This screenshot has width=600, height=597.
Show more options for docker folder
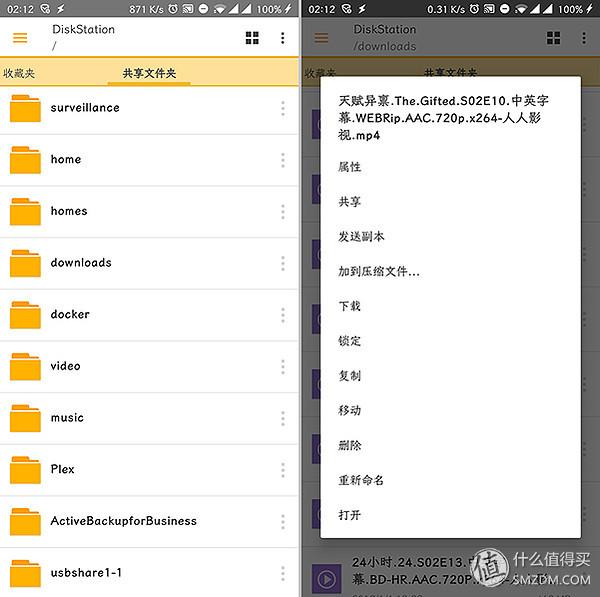pyautogui.click(x=283, y=315)
